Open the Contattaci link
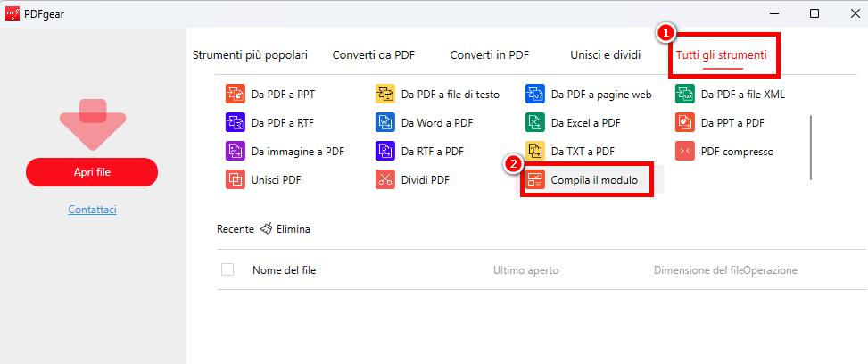Viewport: 868px width, 364px height. 92,210
